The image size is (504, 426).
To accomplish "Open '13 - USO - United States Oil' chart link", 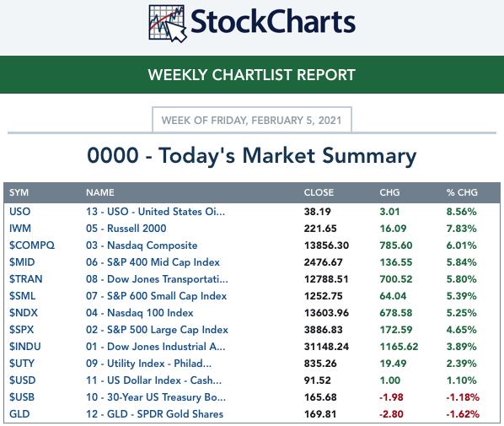I will coord(155,212).
